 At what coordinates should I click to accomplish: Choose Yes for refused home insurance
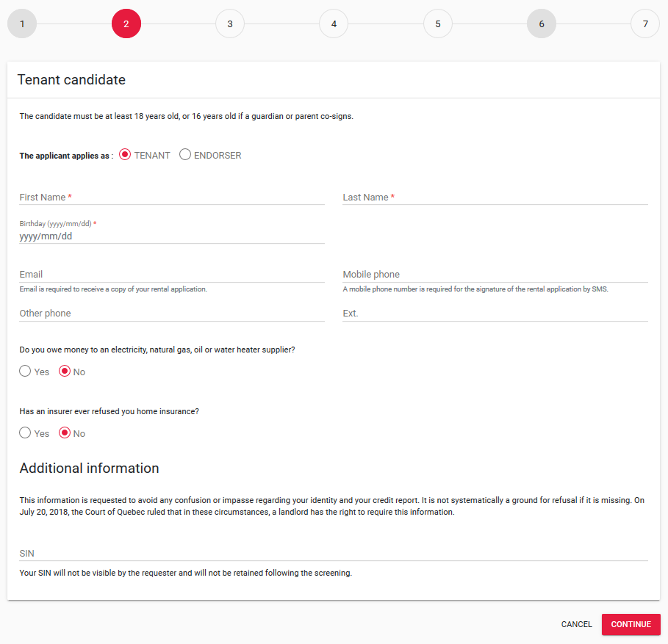[25, 433]
